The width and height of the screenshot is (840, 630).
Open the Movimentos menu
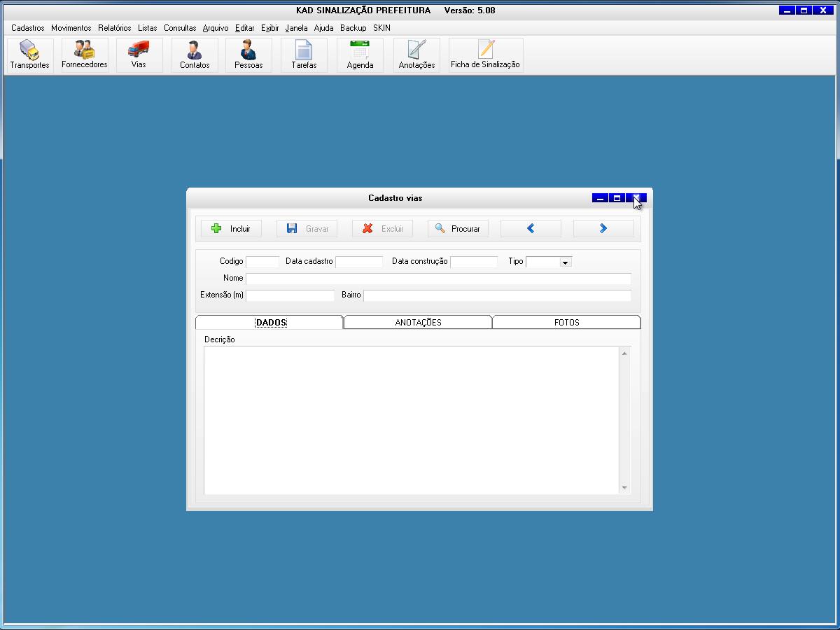[71, 28]
